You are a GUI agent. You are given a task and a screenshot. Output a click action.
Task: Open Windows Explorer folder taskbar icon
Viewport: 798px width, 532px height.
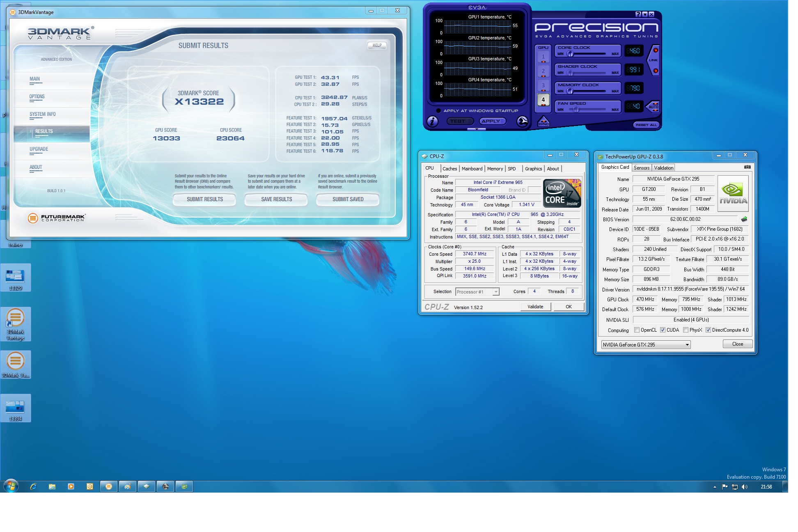coord(52,486)
